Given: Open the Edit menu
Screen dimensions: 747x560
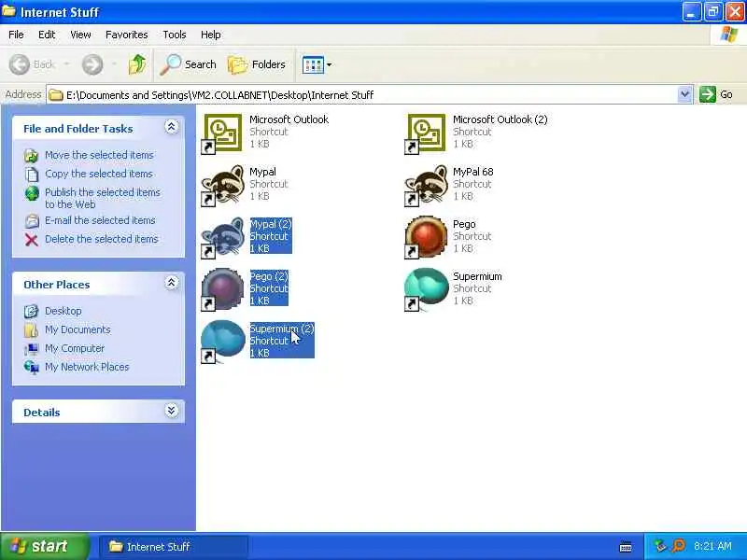Looking at the screenshot, I should [47, 35].
